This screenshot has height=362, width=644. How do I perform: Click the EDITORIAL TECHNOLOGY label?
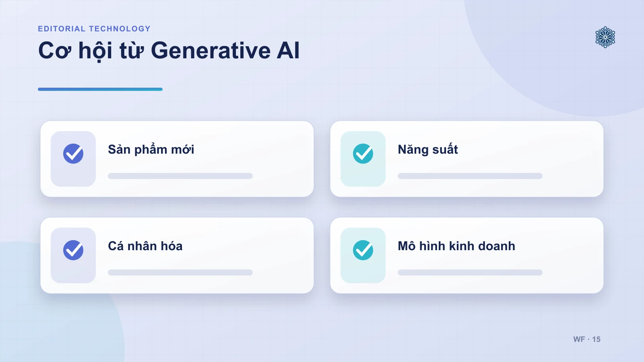tap(94, 29)
